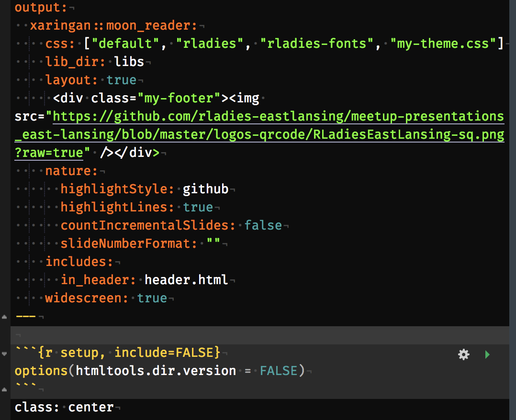Click the include=FALSE chunk option text
Viewport: 516px width, 420px height.
[168, 353]
